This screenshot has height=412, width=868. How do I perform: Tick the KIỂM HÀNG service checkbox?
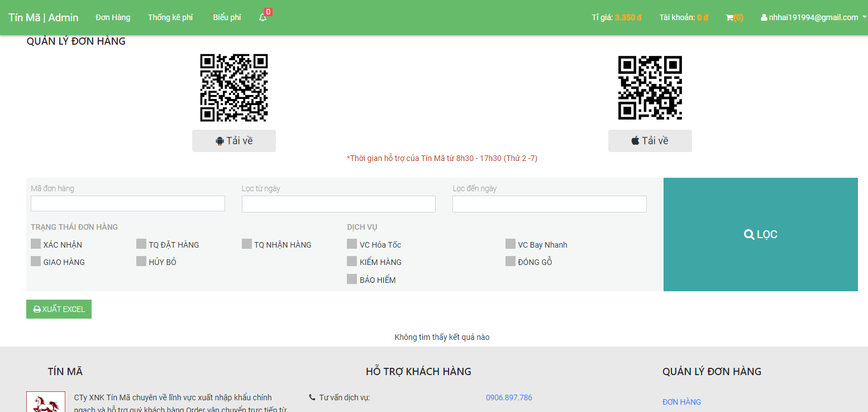tap(352, 261)
